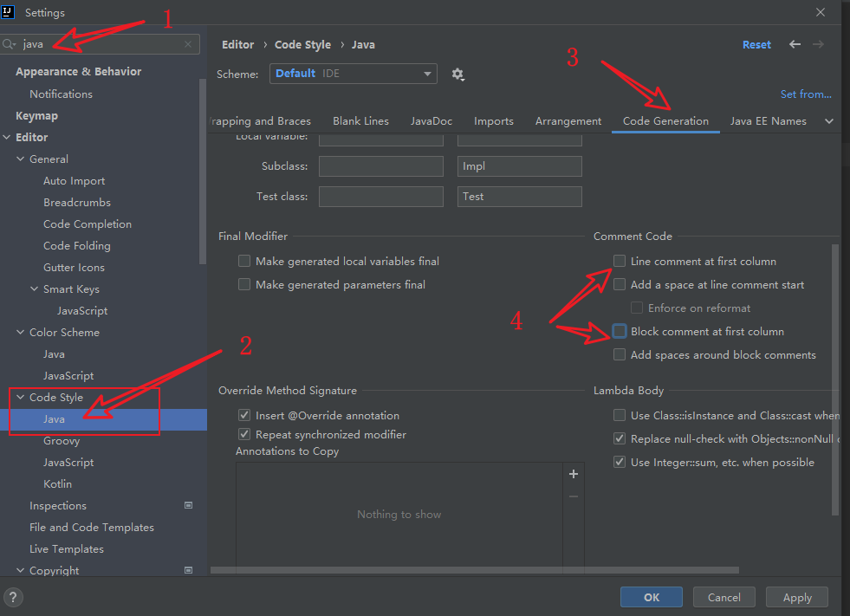Open the JavaDoc tab
This screenshot has height=616, width=850.
tap(431, 121)
